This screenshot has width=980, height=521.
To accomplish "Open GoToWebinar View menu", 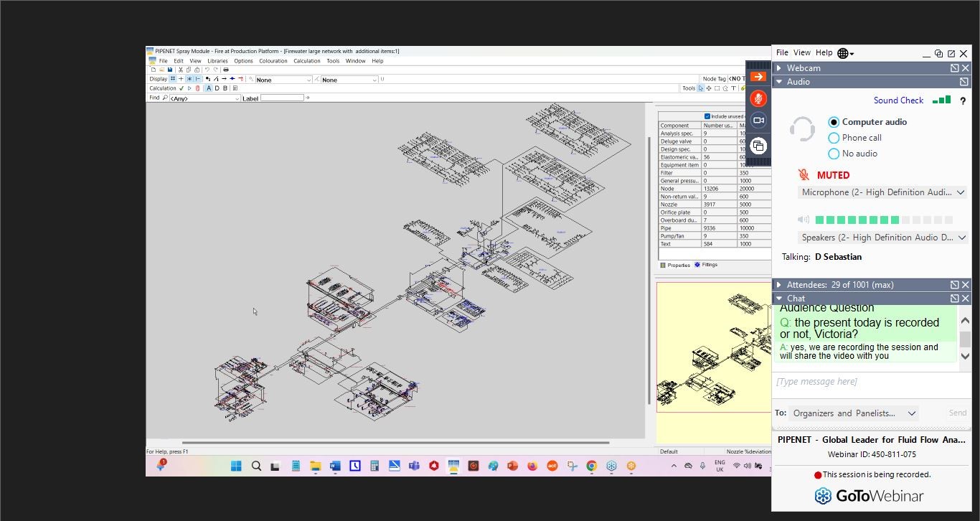I will [x=802, y=52].
